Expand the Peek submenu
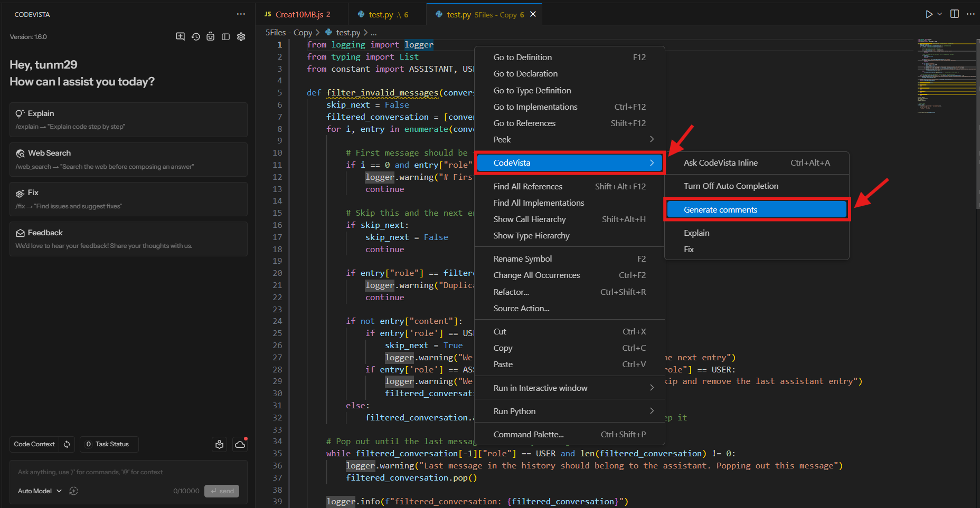 pos(570,139)
